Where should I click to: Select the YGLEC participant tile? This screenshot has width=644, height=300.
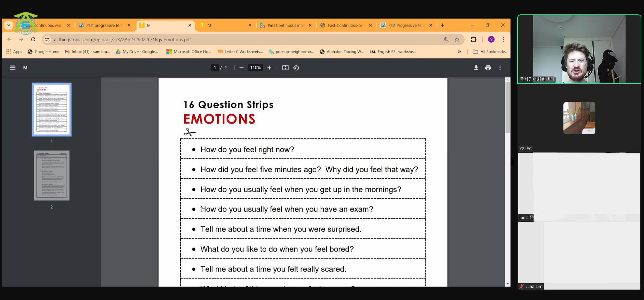[579, 118]
